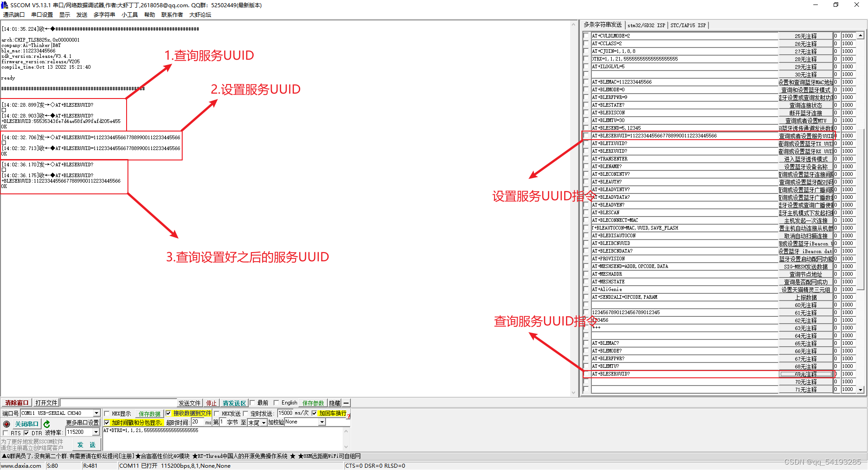Check the RTS checkbox
The height and width of the screenshot is (470, 868).
click(6, 433)
